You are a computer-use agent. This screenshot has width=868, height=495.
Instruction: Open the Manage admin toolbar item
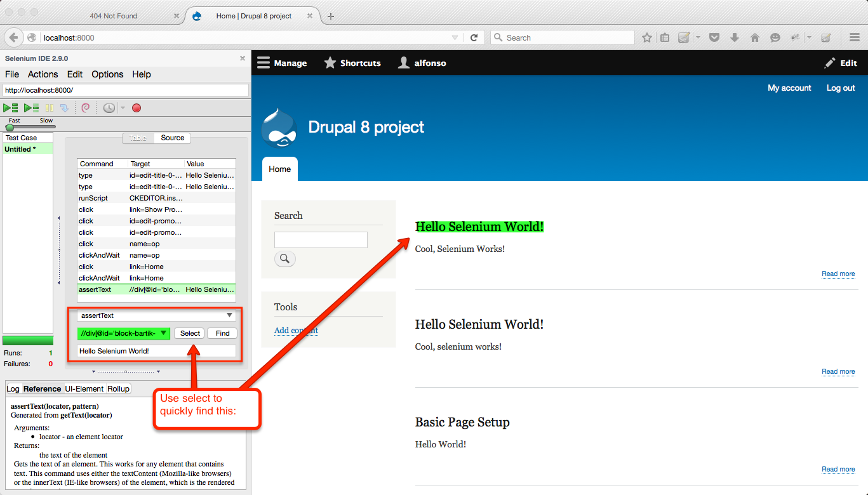(x=282, y=63)
